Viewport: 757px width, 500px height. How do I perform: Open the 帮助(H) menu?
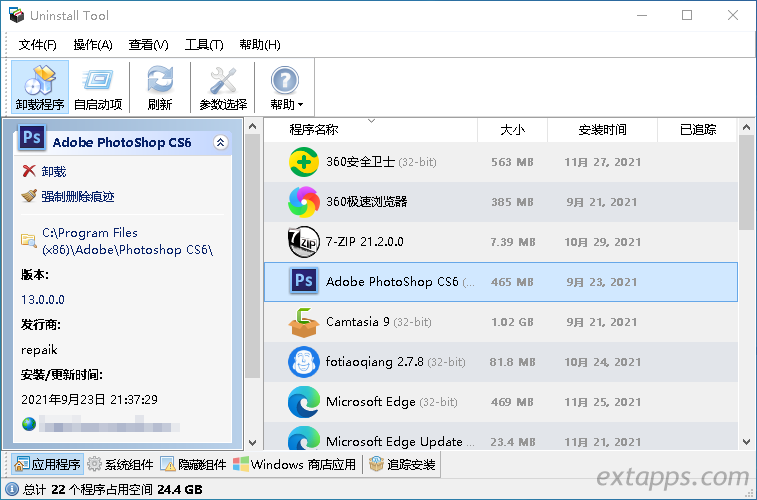pos(260,45)
